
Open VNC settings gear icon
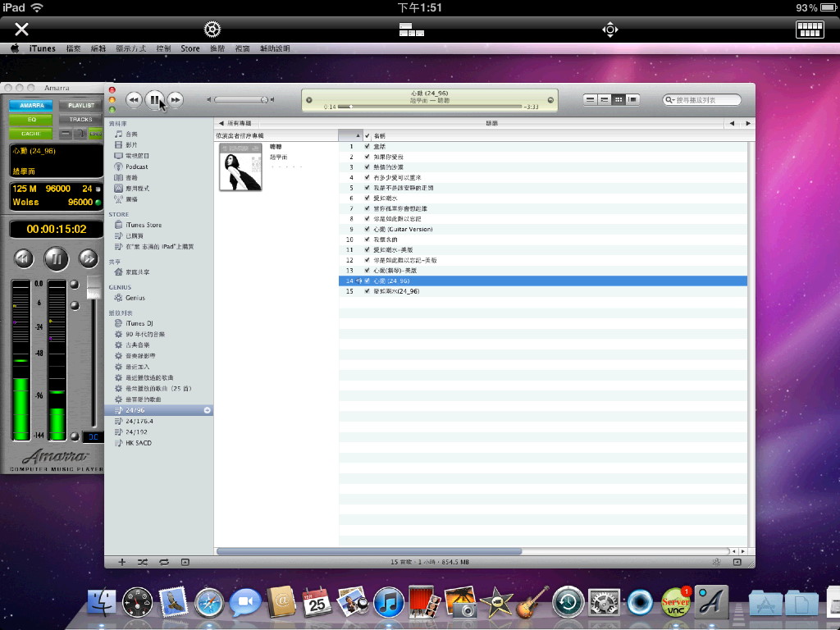click(x=212, y=29)
